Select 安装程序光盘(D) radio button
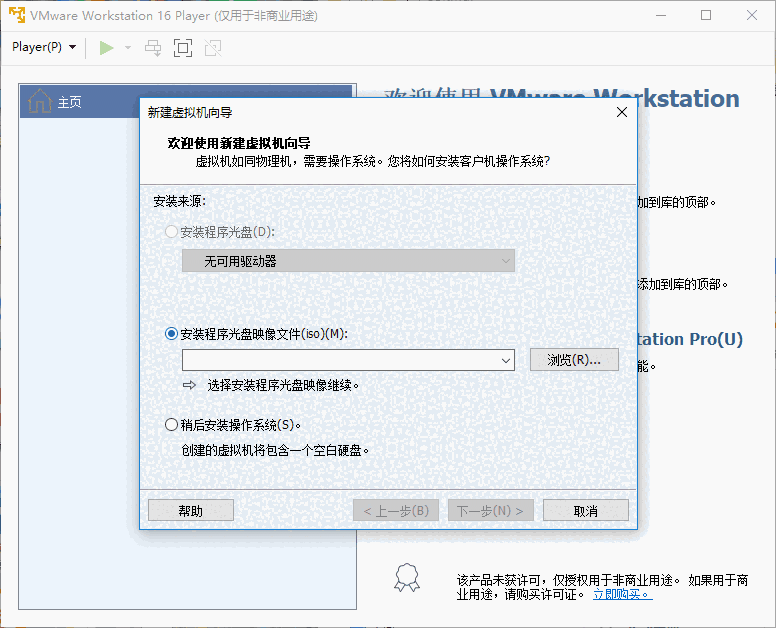776x628 pixels. tap(171, 232)
